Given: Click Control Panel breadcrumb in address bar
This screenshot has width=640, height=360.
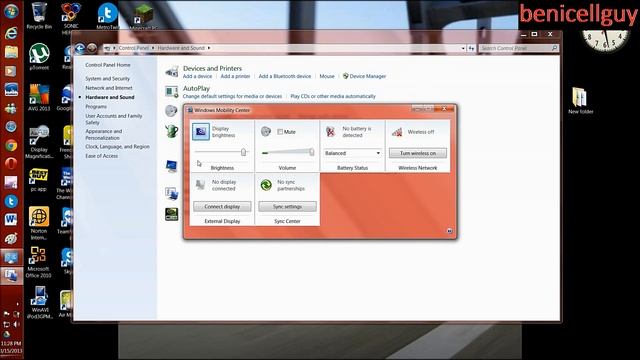Looking at the screenshot, I should pos(134,48).
